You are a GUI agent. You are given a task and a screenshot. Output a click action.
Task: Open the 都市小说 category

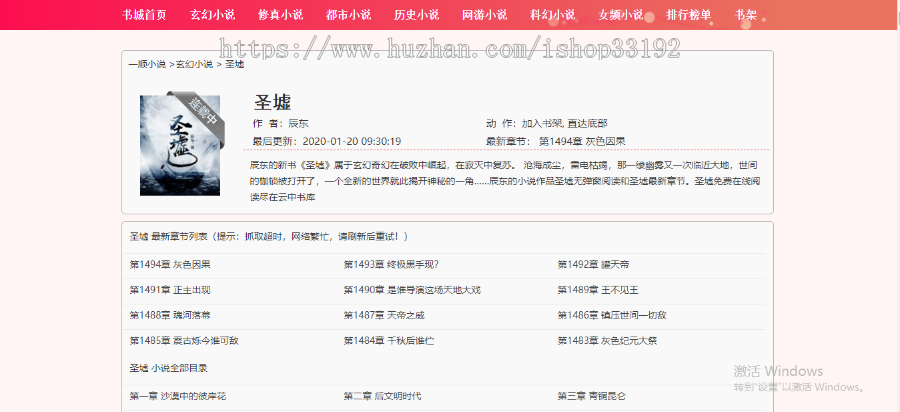(348, 15)
